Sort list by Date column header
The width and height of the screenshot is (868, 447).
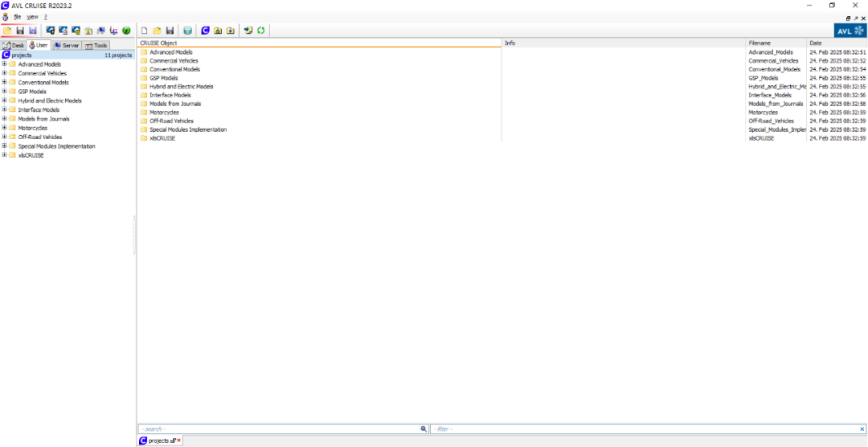pos(836,43)
